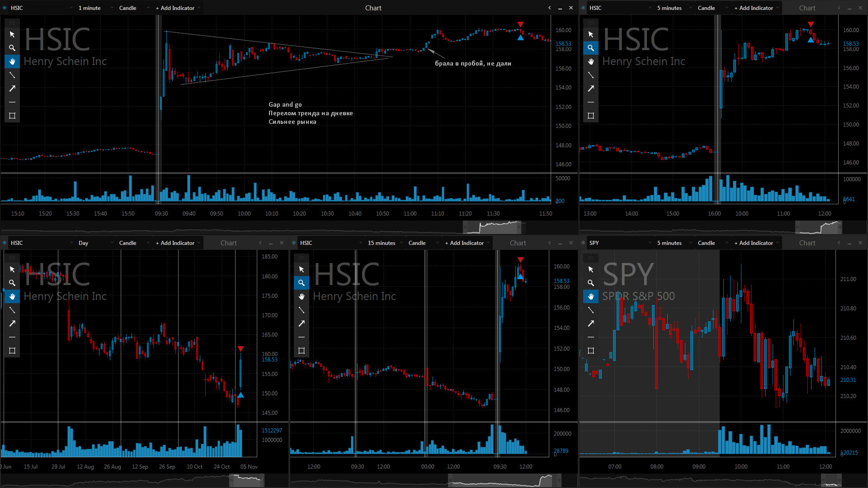Image resolution: width=868 pixels, height=488 pixels.
Task: Click Add Indicator in SPY chart
Action: [x=755, y=243]
